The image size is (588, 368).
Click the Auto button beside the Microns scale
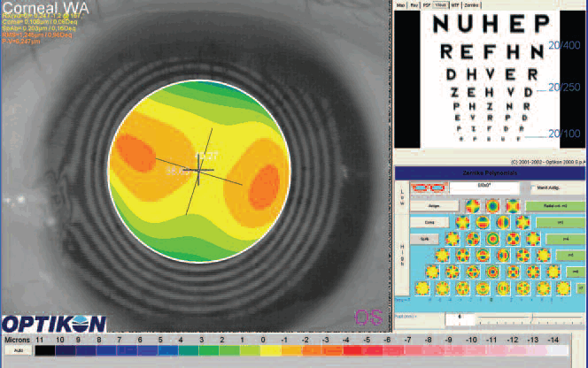click(x=18, y=350)
